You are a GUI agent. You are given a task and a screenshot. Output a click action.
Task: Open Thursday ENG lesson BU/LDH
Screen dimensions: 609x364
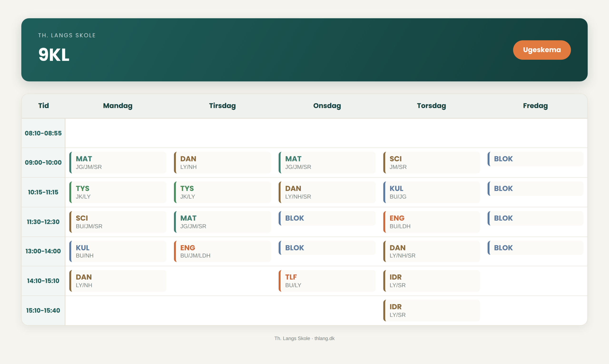[x=431, y=222]
